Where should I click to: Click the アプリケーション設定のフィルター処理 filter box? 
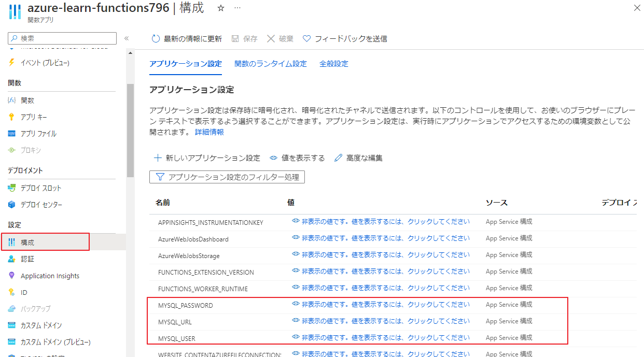(227, 177)
